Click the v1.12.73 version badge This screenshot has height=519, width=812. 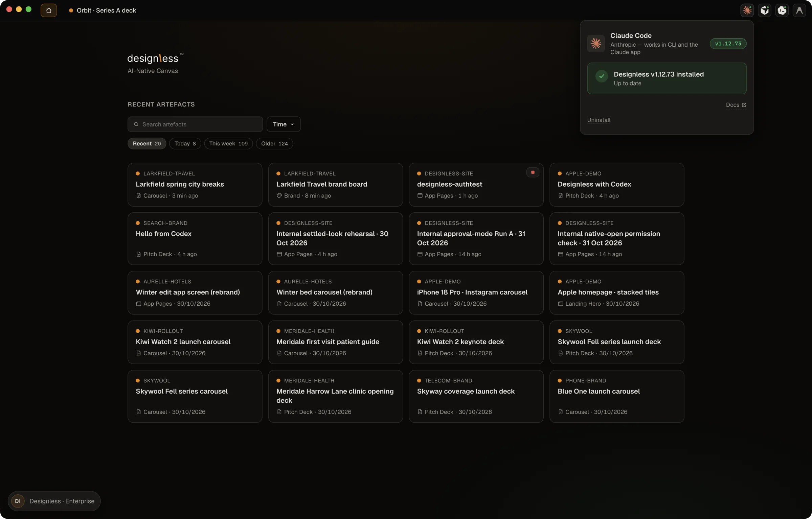pos(728,44)
